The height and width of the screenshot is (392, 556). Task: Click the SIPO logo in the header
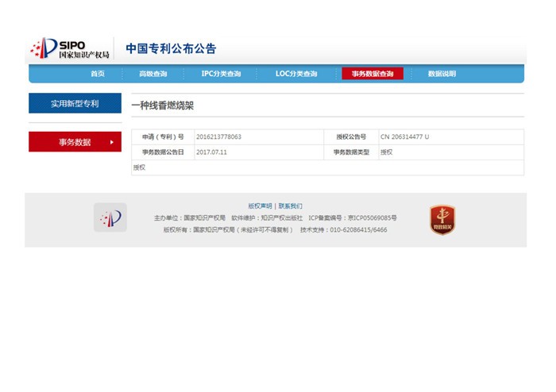[x=70, y=48]
